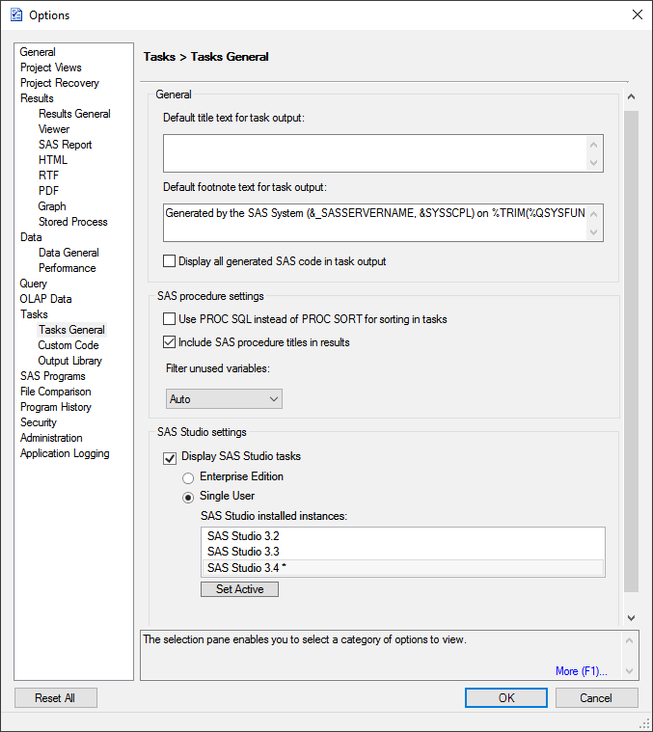Click help description scroll up arrow
The image size is (653, 732).
tap(629, 640)
